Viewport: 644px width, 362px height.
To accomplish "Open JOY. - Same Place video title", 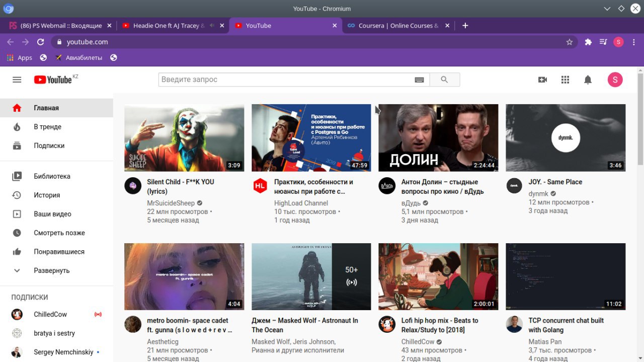I will click(555, 182).
